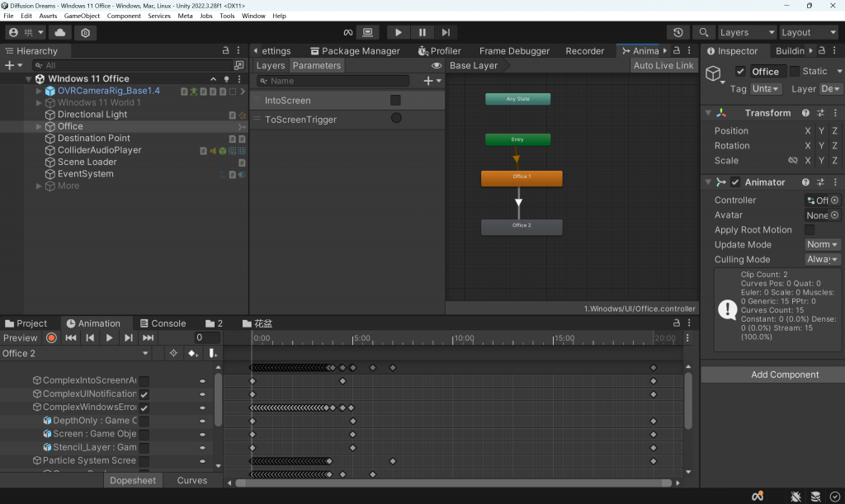Image resolution: width=845 pixels, height=504 pixels.
Task: Switch to the Package Manager tab
Action: pos(355,51)
